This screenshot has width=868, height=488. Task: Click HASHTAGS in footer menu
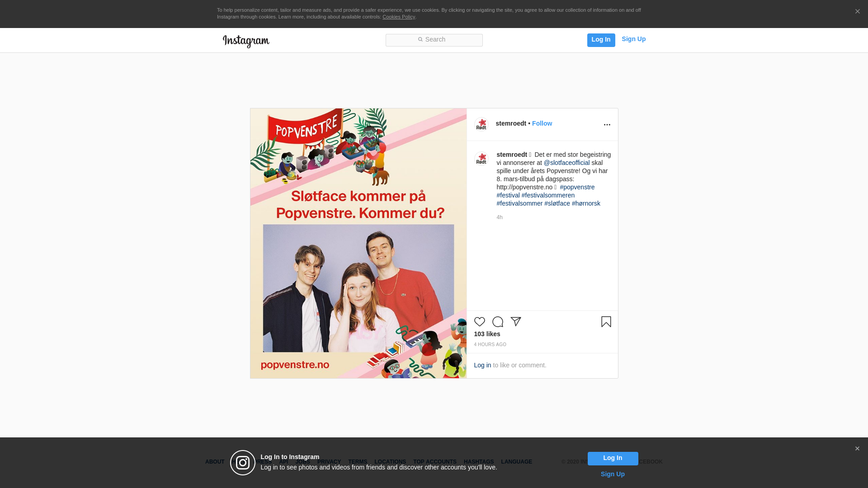[x=478, y=462]
